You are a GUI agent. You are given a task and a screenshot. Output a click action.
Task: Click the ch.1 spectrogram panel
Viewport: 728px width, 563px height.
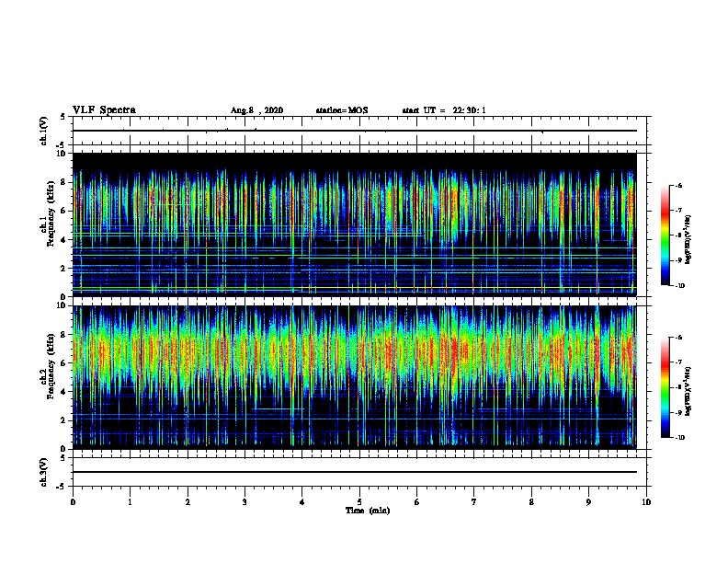[x=355, y=224]
